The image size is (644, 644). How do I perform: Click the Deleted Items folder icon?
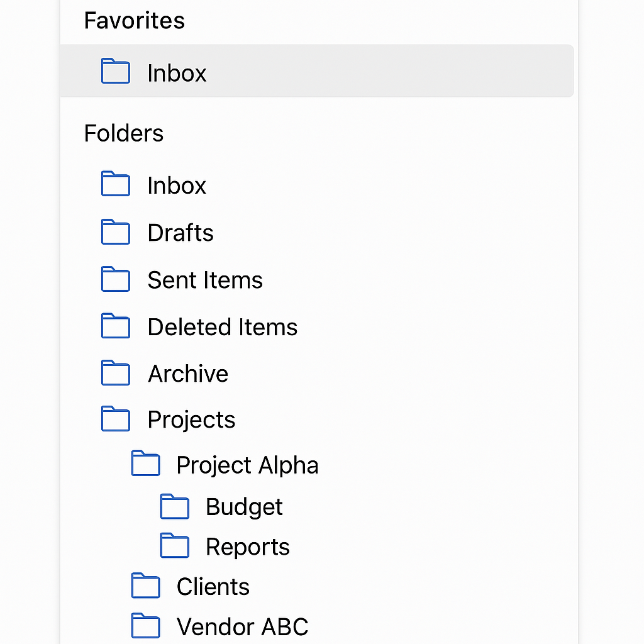(116, 326)
